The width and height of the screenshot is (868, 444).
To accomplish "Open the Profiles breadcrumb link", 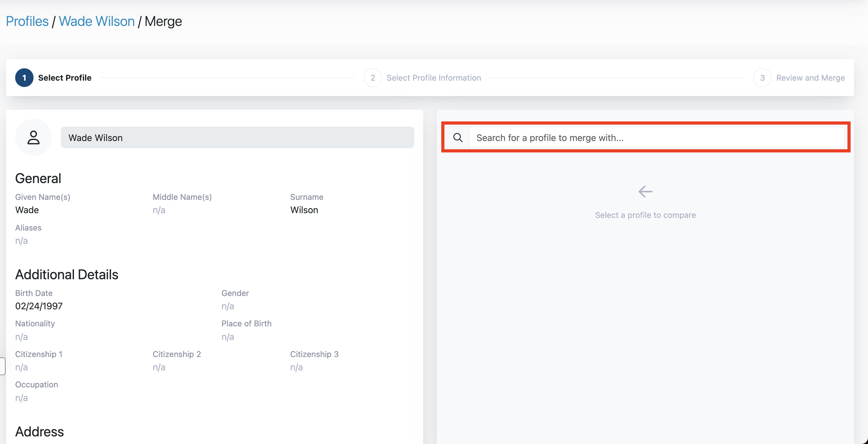I will (x=27, y=21).
